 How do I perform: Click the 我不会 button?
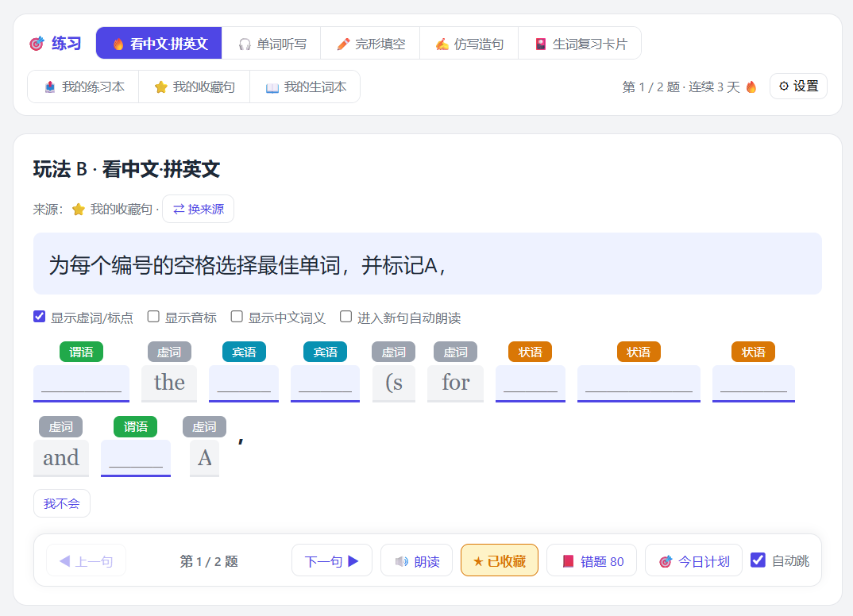coord(61,503)
